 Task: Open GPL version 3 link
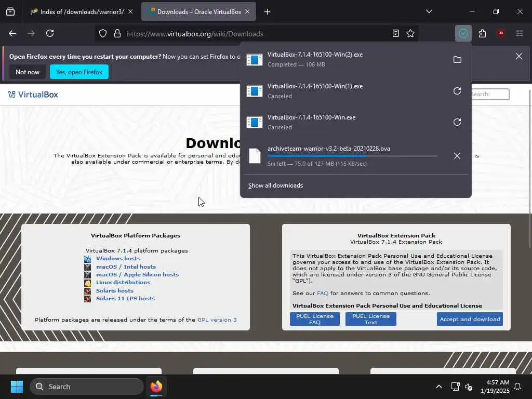tap(217, 320)
